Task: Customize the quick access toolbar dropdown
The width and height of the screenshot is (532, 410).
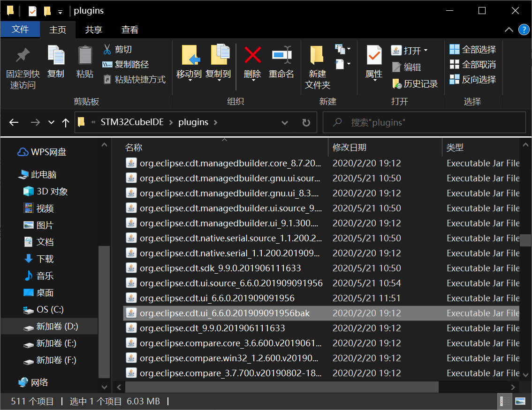Action: (60, 12)
